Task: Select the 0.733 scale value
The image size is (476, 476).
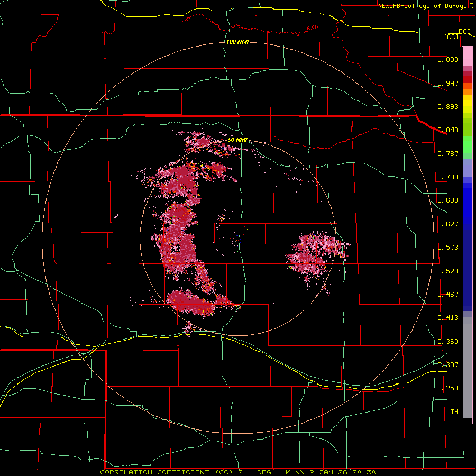Action: (x=448, y=177)
